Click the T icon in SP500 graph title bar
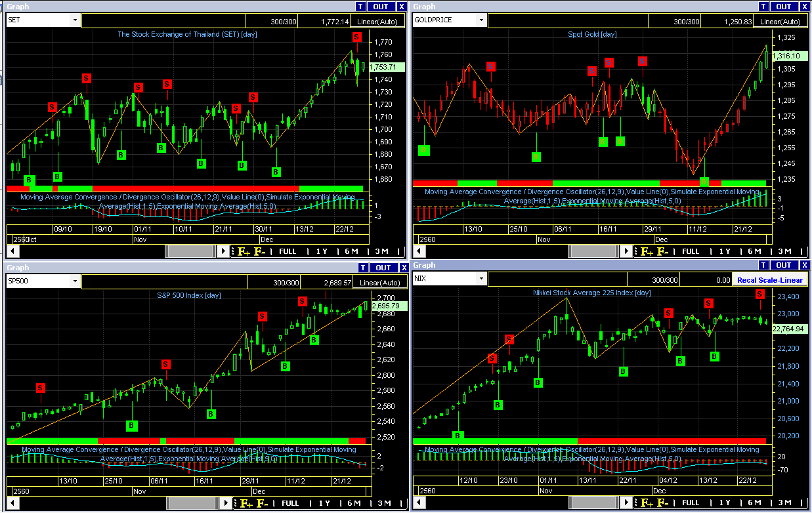812x513 pixels. pos(362,268)
